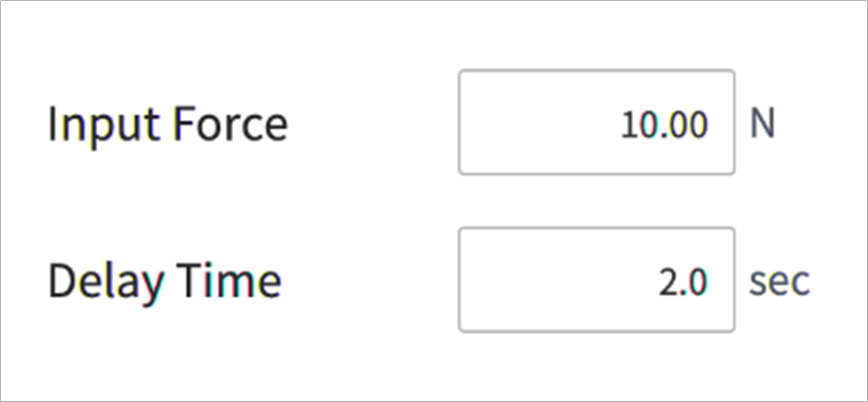868x402 pixels.
Task: Click the Delay Time value field
Action: pos(597,280)
